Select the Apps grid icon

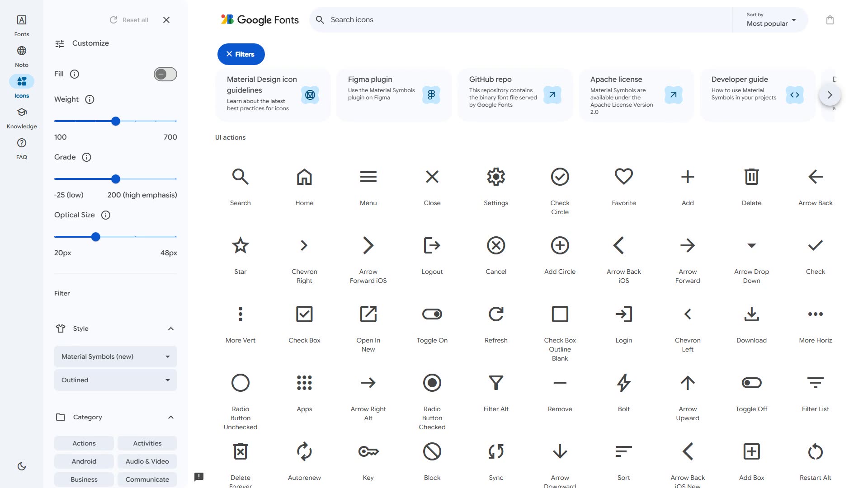point(304,383)
